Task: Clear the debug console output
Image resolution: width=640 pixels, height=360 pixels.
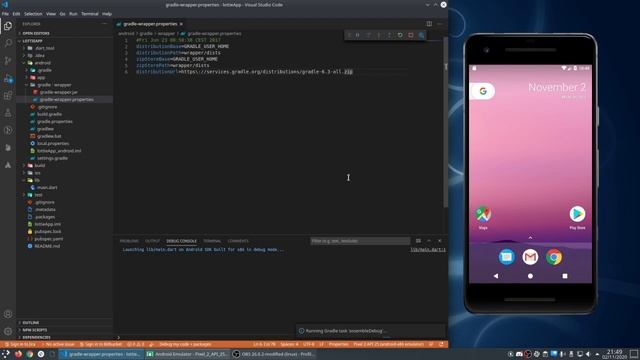Action: [x=418, y=241]
